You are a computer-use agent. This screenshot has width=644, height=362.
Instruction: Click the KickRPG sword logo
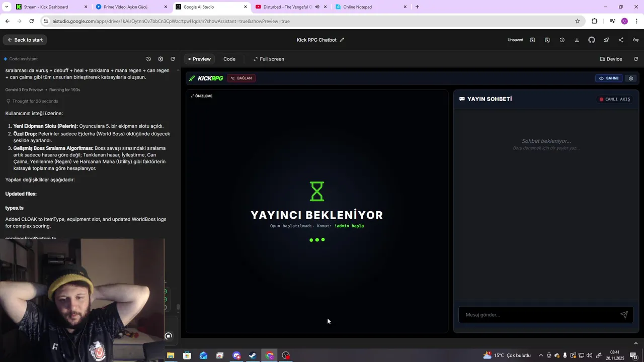(192, 78)
